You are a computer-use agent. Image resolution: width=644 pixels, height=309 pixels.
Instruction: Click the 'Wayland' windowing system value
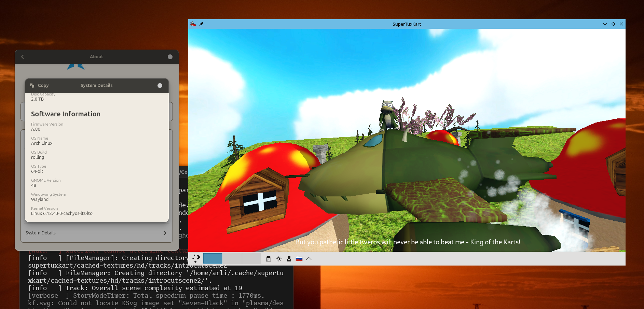click(x=40, y=199)
